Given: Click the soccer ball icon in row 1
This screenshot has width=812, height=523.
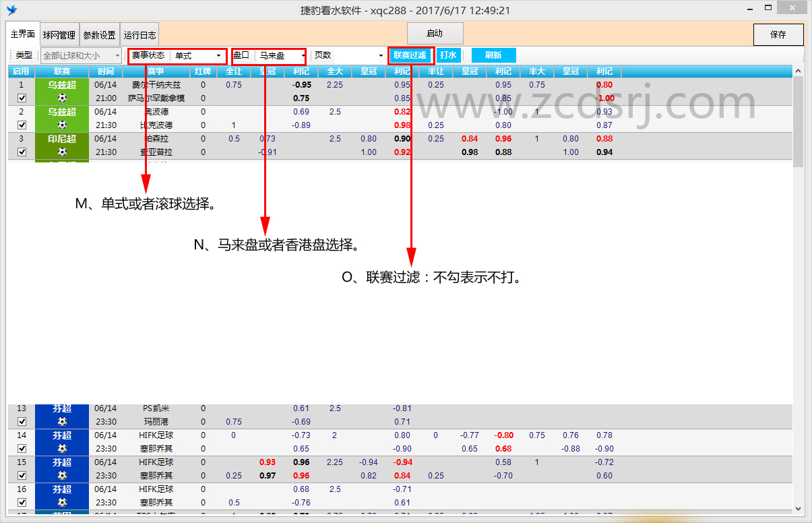Looking at the screenshot, I should click(x=62, y=98).
